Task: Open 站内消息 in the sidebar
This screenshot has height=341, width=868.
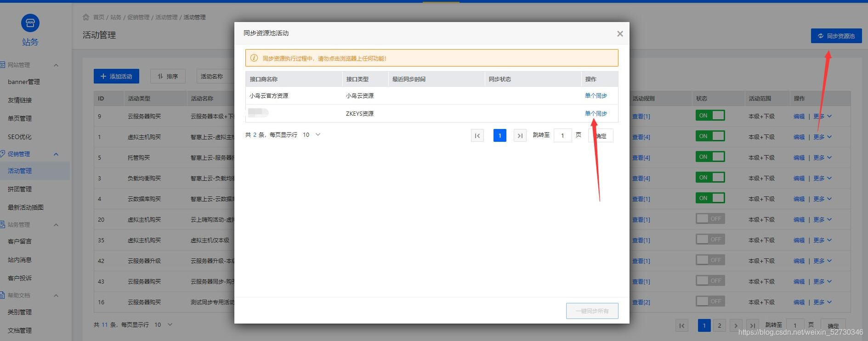Action: tap(20, 260)
